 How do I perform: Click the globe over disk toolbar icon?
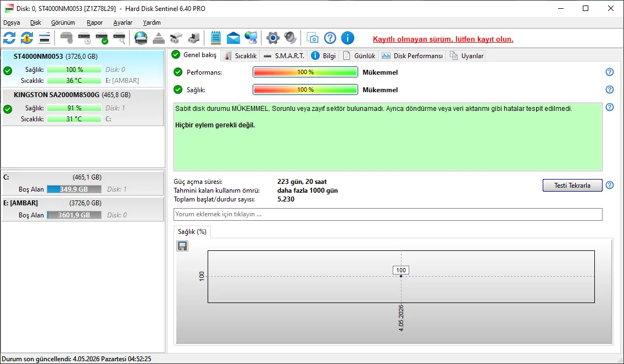(141, 38)
